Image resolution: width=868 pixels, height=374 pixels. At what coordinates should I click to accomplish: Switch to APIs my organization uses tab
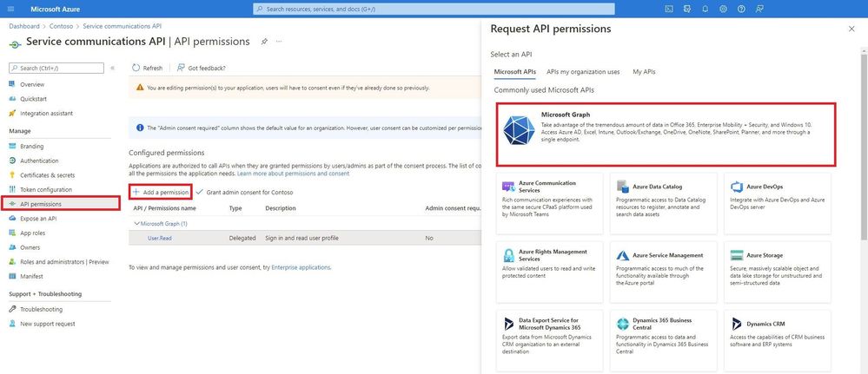click(x=583, y=72)
